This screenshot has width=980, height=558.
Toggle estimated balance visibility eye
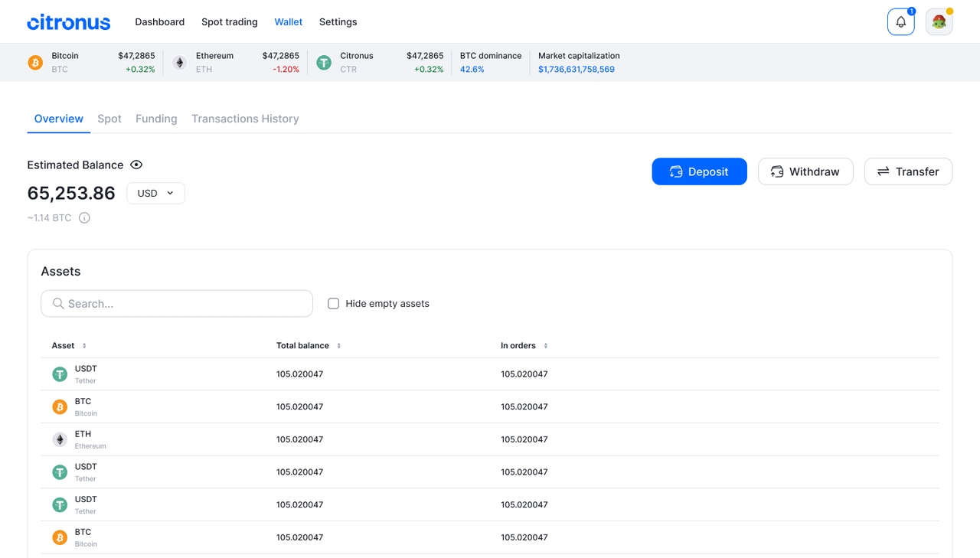click(x=136, y=165)
